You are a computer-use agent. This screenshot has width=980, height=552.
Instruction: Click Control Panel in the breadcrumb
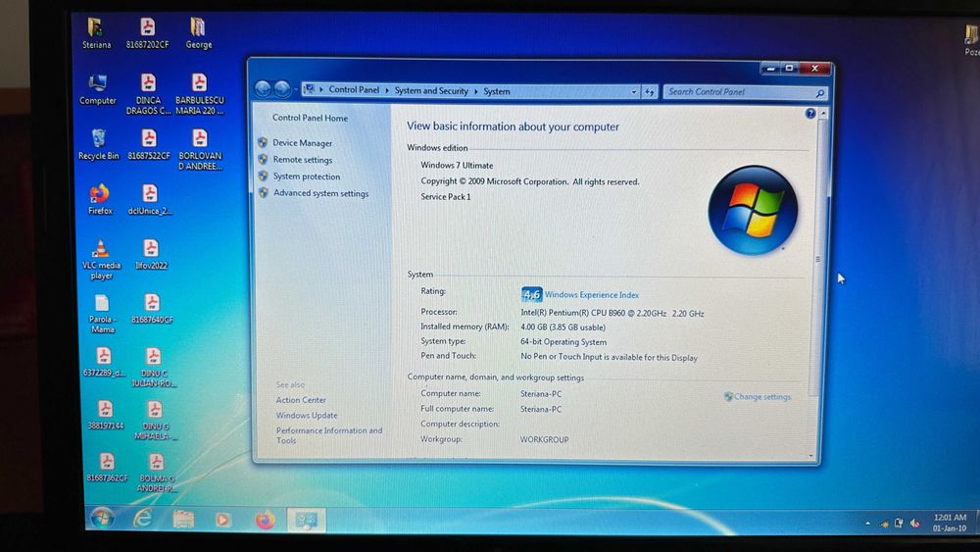coord(354,90)
